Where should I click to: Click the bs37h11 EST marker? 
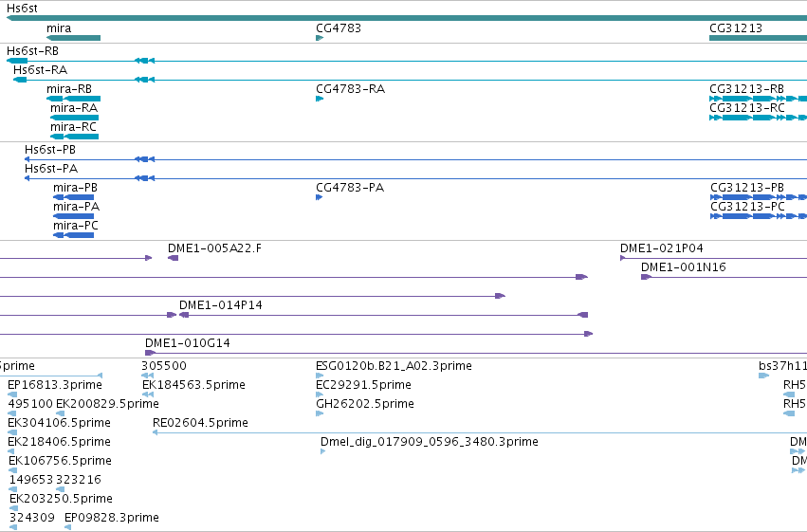pyautogui.click(x=763, y=376)
